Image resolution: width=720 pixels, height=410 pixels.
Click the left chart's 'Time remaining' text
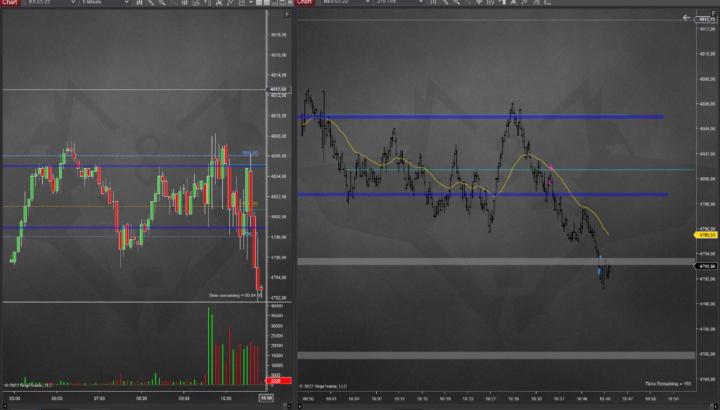click(x=235, y=296)
